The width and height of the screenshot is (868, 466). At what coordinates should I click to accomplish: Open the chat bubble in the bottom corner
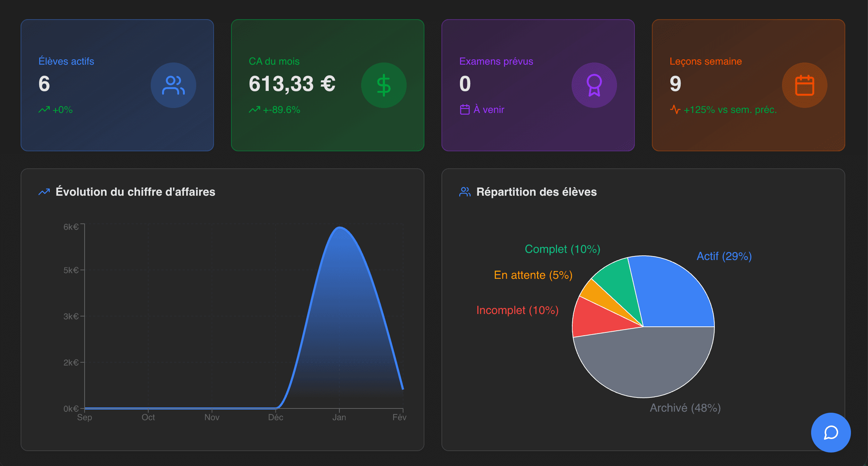[x=831, y=433]
